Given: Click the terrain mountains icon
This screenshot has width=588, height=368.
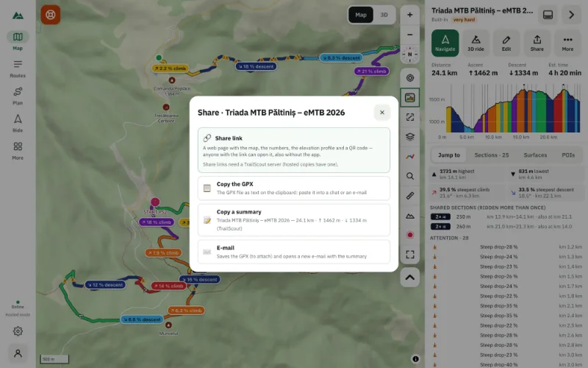Looking at the screenshot, I should point(410,216).
